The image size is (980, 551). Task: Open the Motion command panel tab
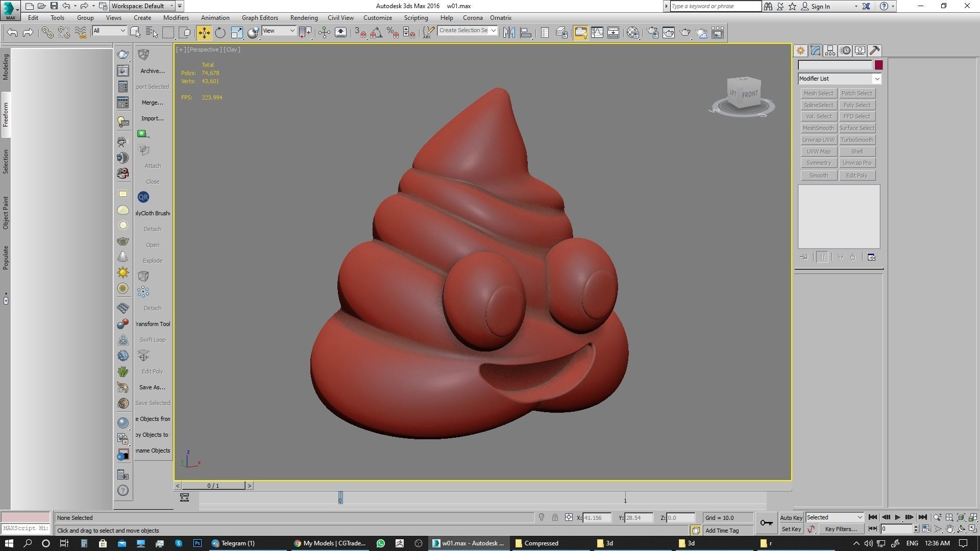coord(845,51)
